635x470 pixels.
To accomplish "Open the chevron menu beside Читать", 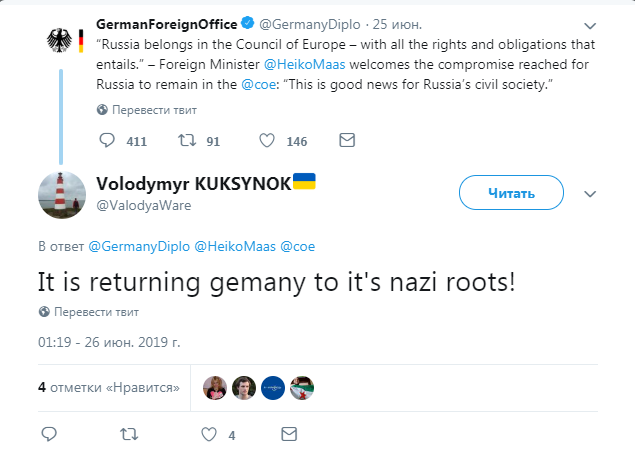I will (x=590, y=194).
